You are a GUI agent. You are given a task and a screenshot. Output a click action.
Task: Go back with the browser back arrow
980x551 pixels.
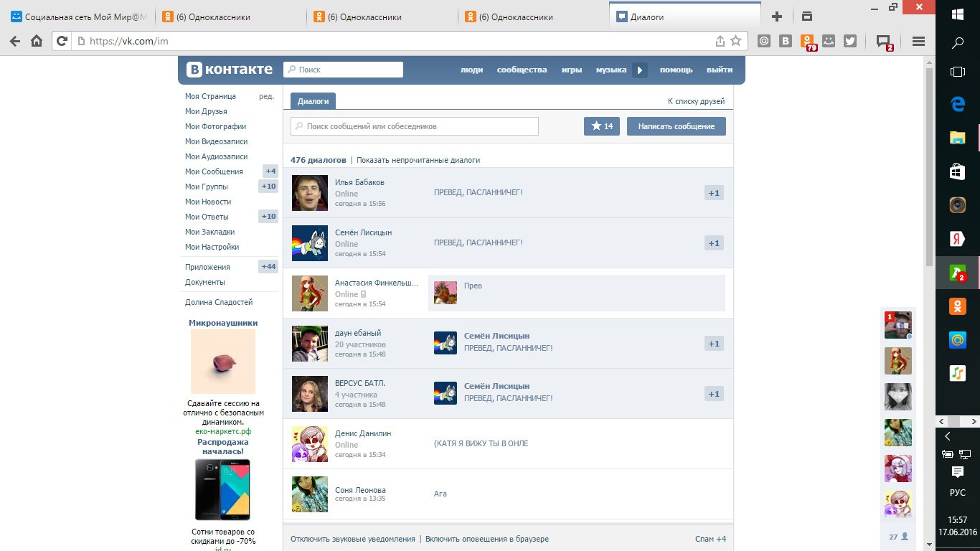[14, 41]
